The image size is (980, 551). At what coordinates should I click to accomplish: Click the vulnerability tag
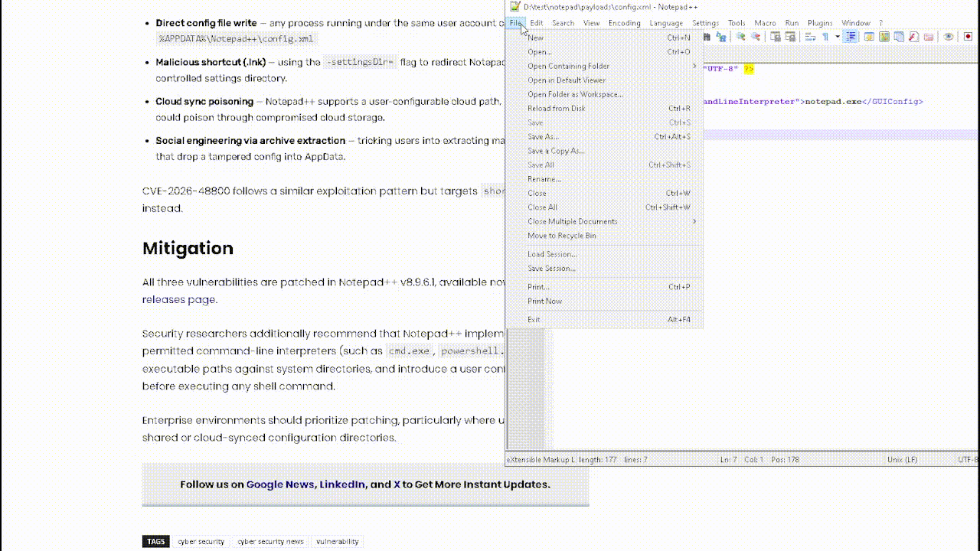click(x=337, y=541)
